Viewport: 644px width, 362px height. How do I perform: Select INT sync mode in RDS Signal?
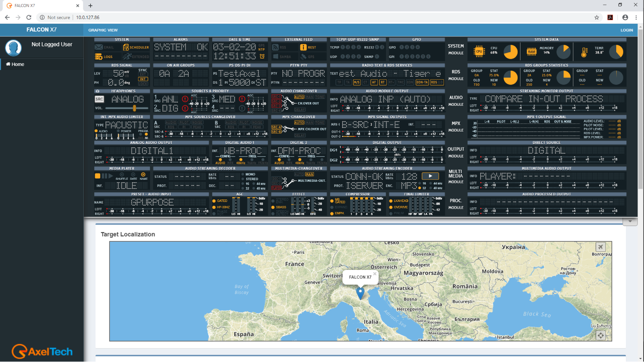(143, 79)
